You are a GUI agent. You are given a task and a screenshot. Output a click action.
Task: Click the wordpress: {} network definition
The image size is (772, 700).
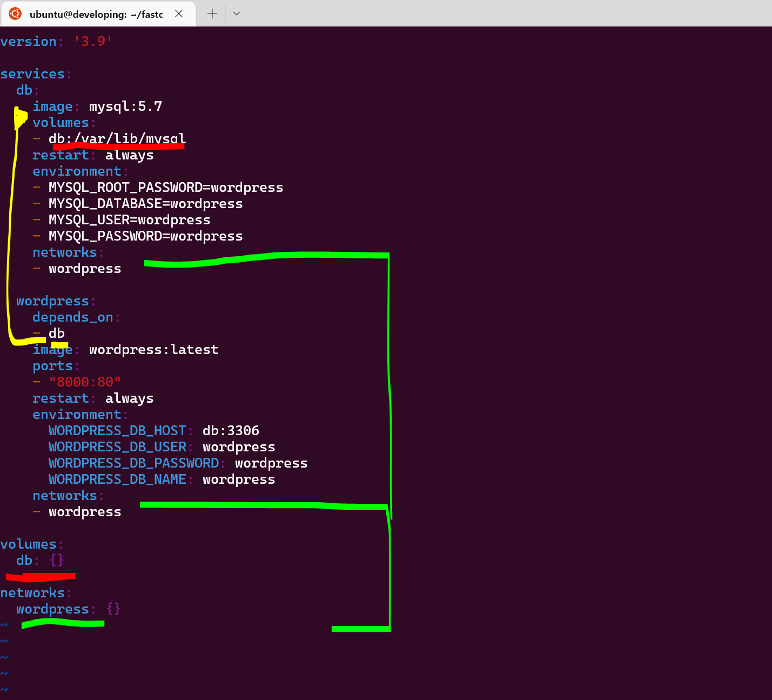pyautogui.click(x=69, y=609)
